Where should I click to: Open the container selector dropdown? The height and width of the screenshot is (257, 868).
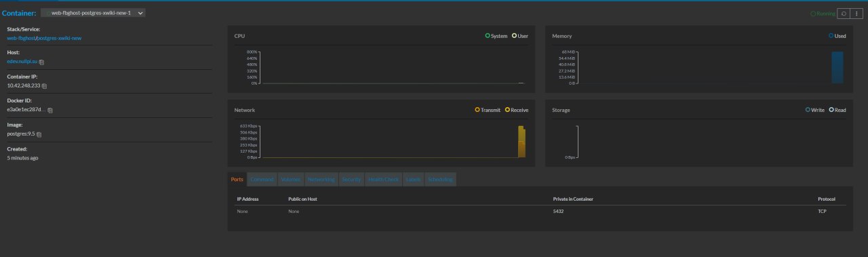93,13
